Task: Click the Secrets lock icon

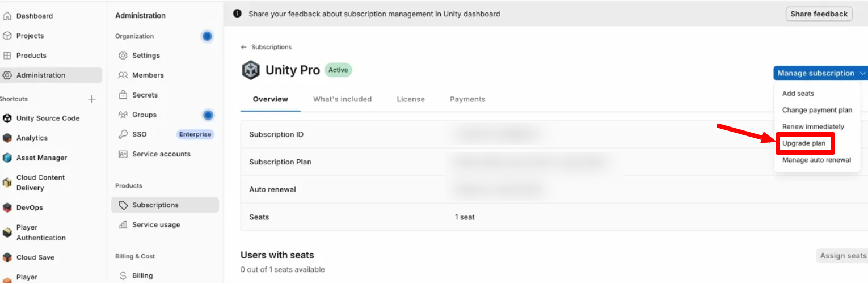Action: [123, 95]
